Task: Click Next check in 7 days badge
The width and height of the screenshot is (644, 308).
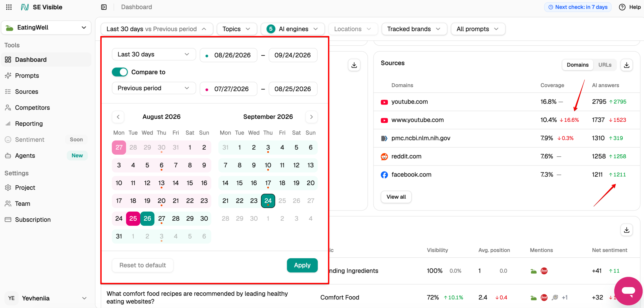Action: tap(578, 7)
